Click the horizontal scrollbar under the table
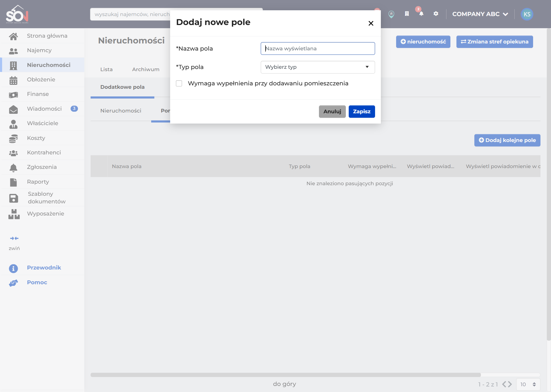 tap(286, 375)
